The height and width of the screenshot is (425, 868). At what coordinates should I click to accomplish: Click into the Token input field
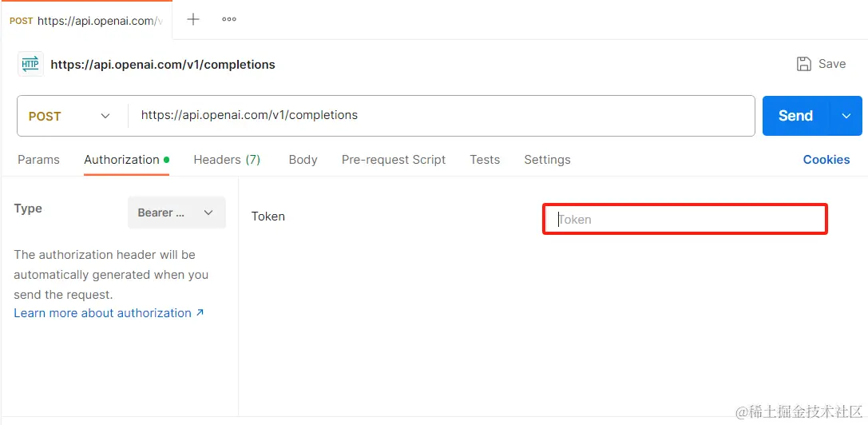click(685, 220)
